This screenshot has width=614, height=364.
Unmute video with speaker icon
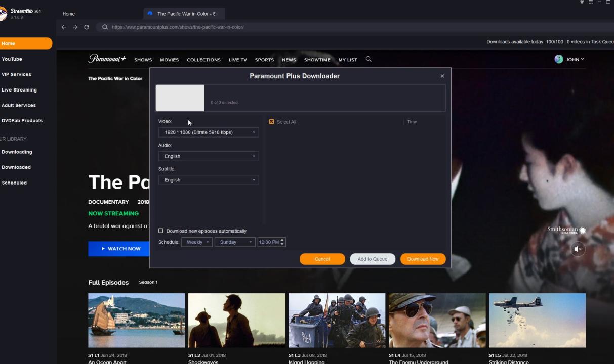coord(578,249)
